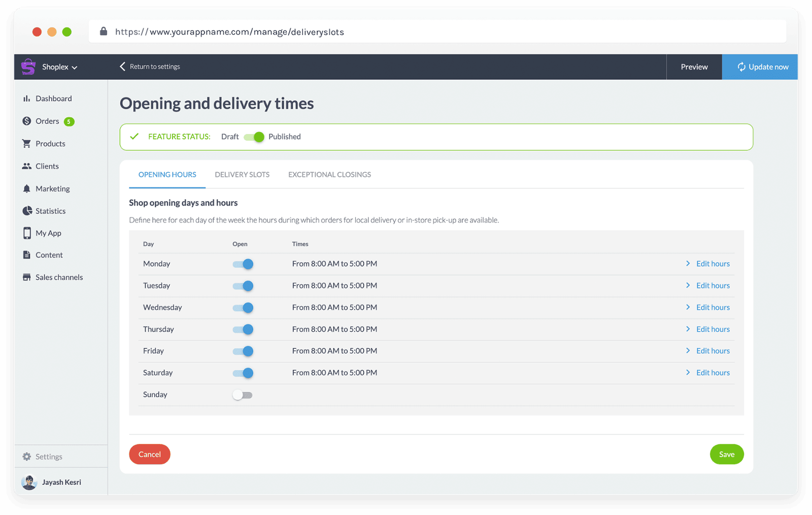The height and width of the screenshot is (515, 812).
Task: Open the Statistics panel
Action: (50, 211)
